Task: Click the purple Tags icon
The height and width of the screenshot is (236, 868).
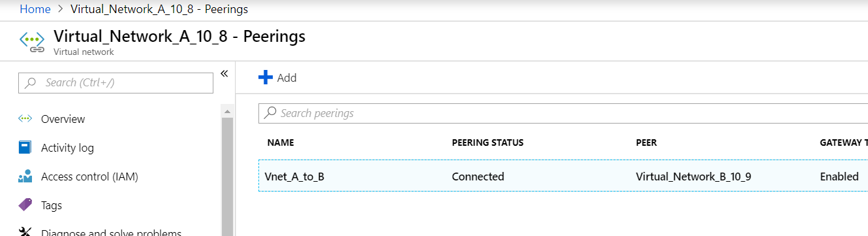Action: 25,205
